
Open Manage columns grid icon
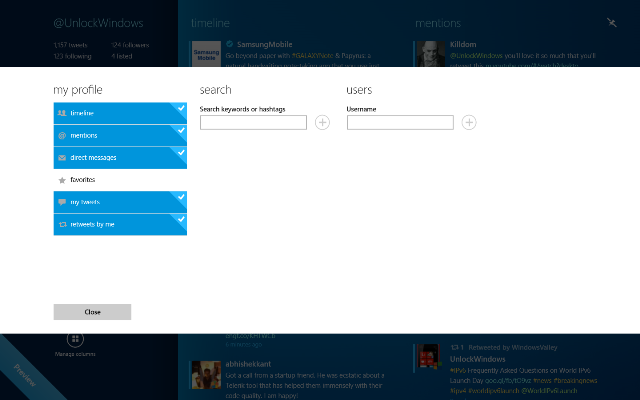75,339
